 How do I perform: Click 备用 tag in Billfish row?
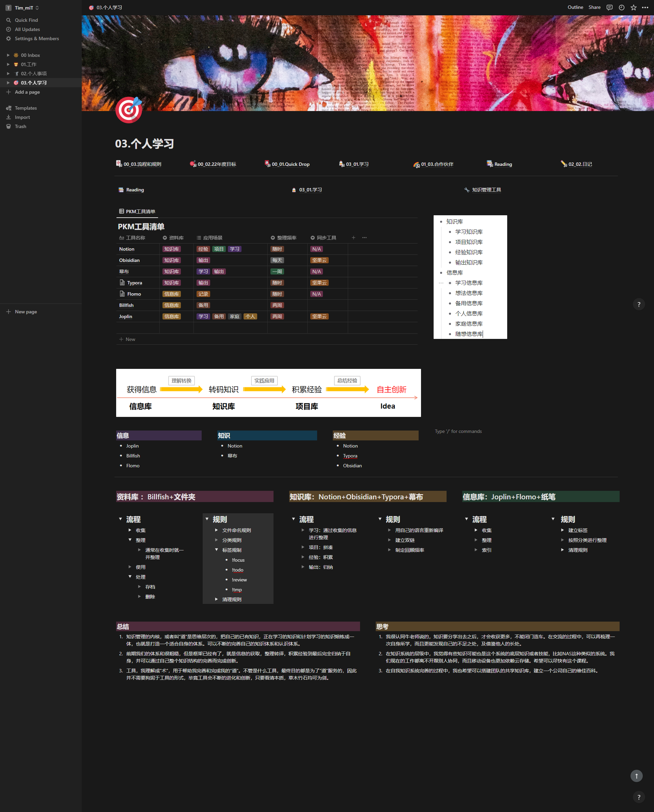tap(203, 305)
